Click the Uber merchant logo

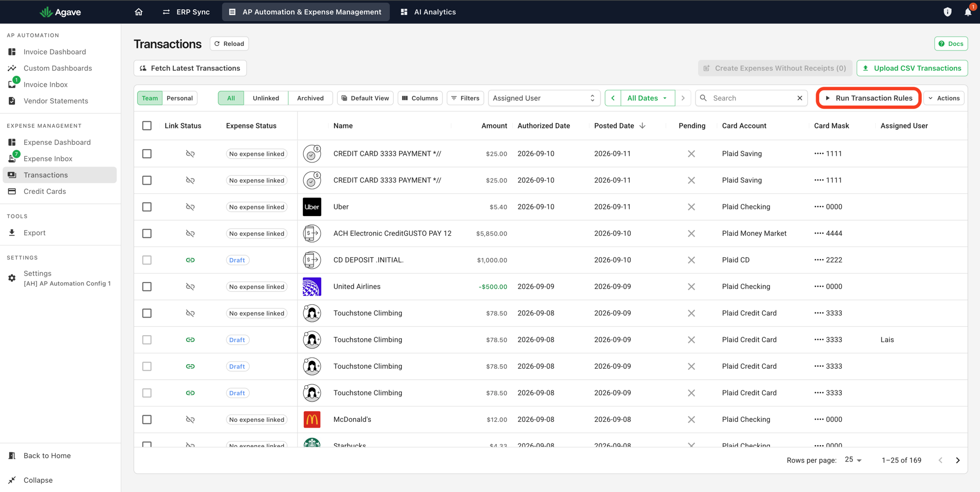pos(312,207)
